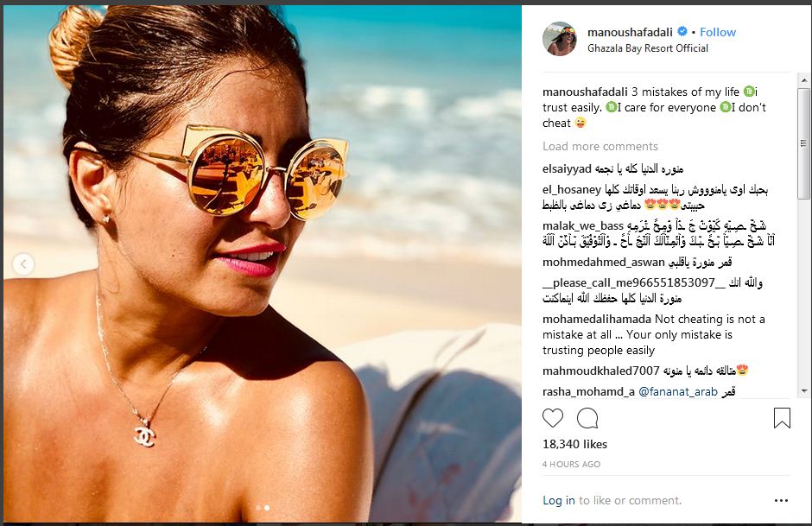This screenshot has width=812, height=526.
Task: Like the post with the heart icon
Action: [x=553, y=418]
